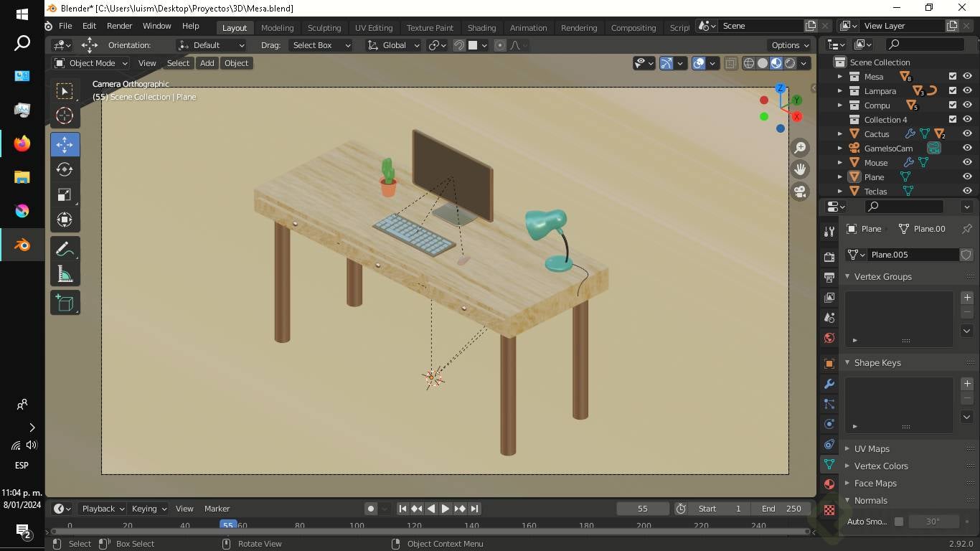Open the Object Mode dropdown

[91, 63]
